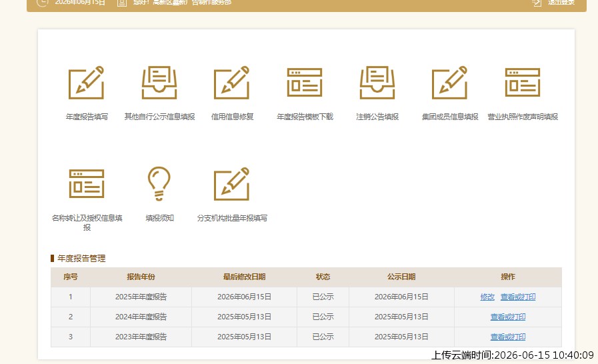
Task: Open the 信用信息修复 pencil icon
Action: point(232,83)
